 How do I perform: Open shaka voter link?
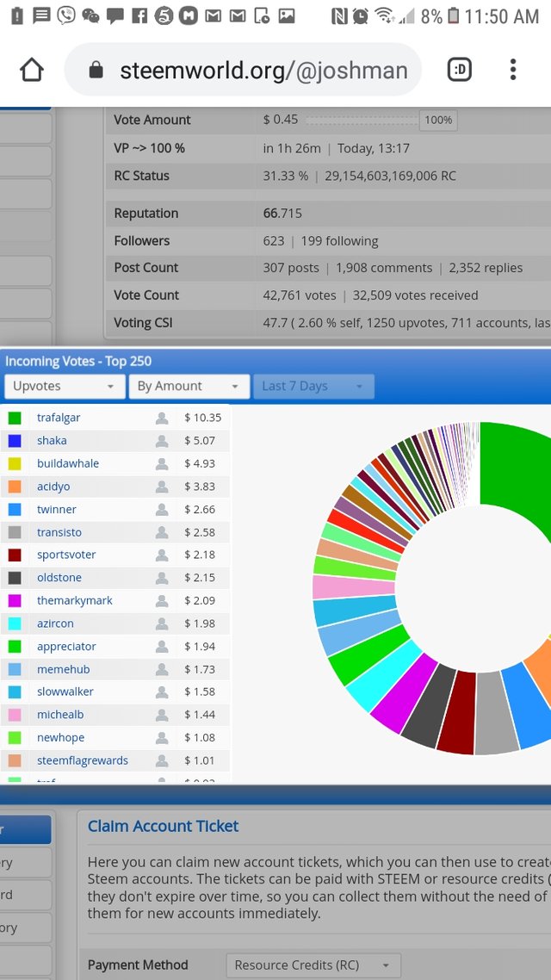pyautogui.click(x=52, y=441)
